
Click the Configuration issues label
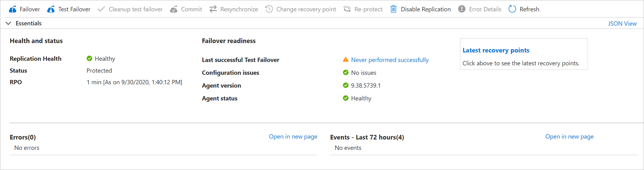click(230, 73)
